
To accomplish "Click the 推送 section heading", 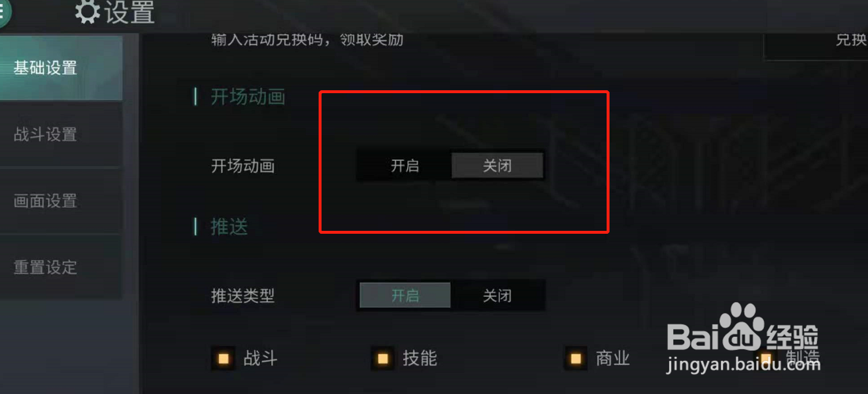I will (x=229, y=227).
